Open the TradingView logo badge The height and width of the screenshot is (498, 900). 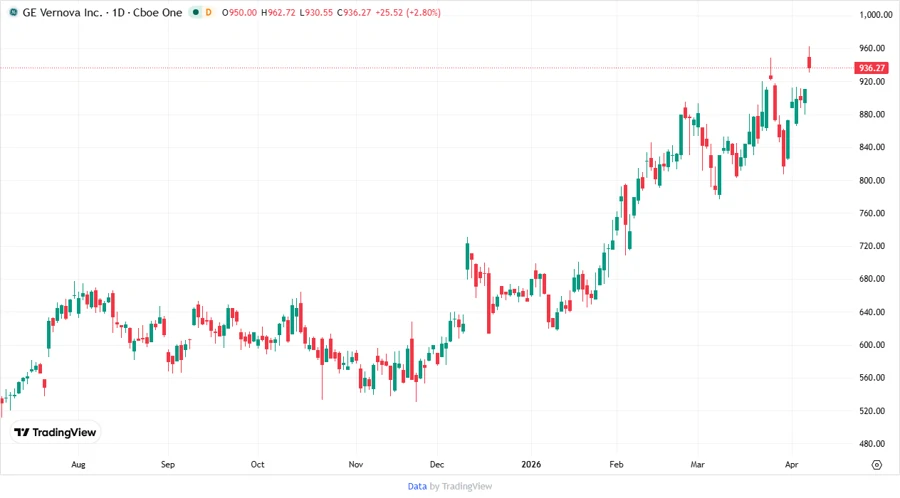click(55, 432)
